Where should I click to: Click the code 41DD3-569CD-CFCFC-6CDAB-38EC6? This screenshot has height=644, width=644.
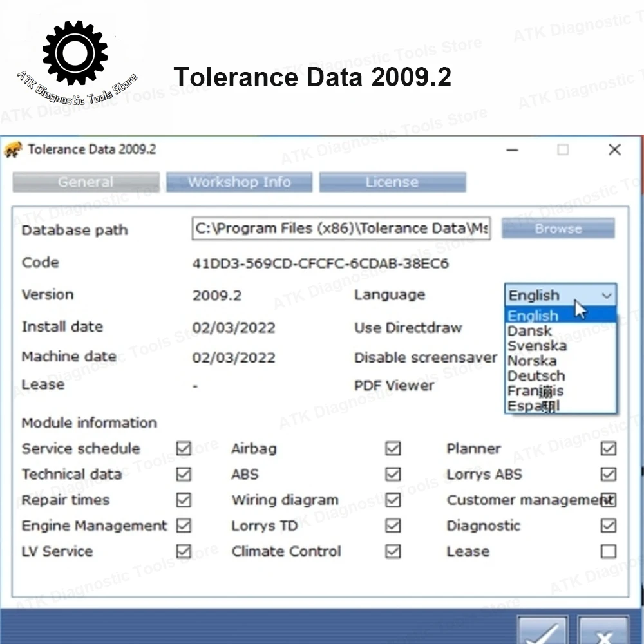coord(320,263)
